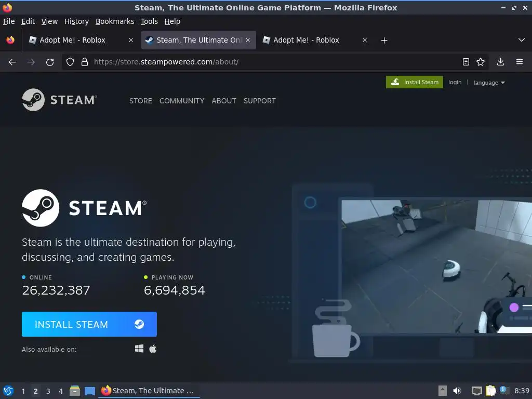Go to the COMMUNITY navigation link

point(182,101)
